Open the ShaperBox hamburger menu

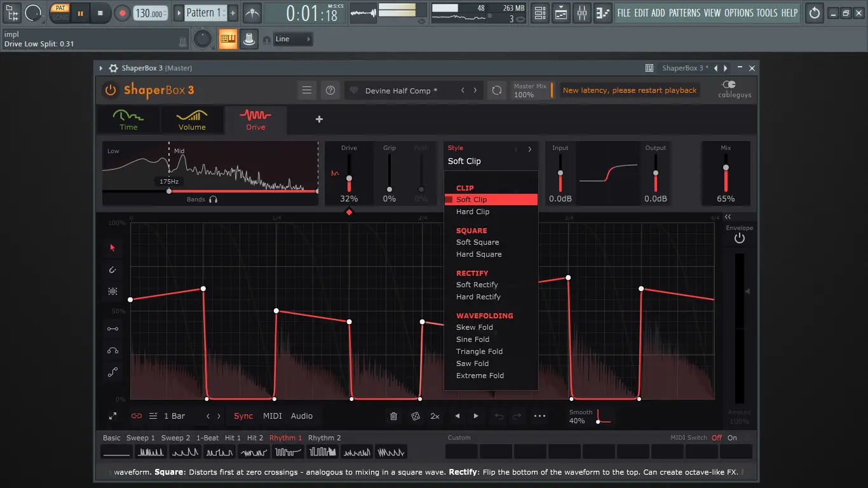307,90
